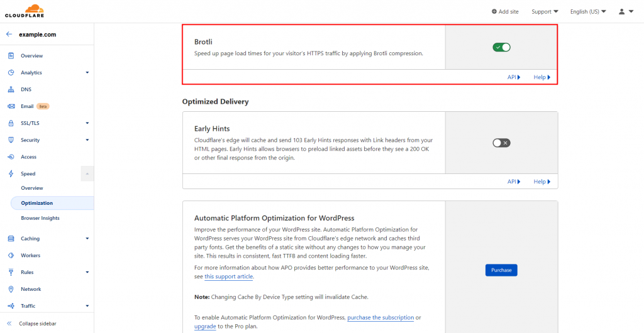Click the Overview clipboard icon
The height and width of the screenshot is (333, 644).
11,56
